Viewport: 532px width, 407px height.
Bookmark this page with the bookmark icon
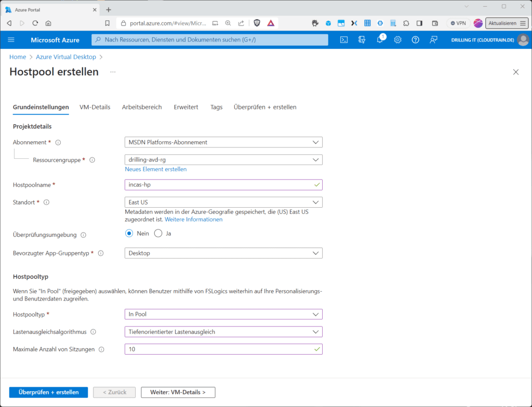coord(107,23)
